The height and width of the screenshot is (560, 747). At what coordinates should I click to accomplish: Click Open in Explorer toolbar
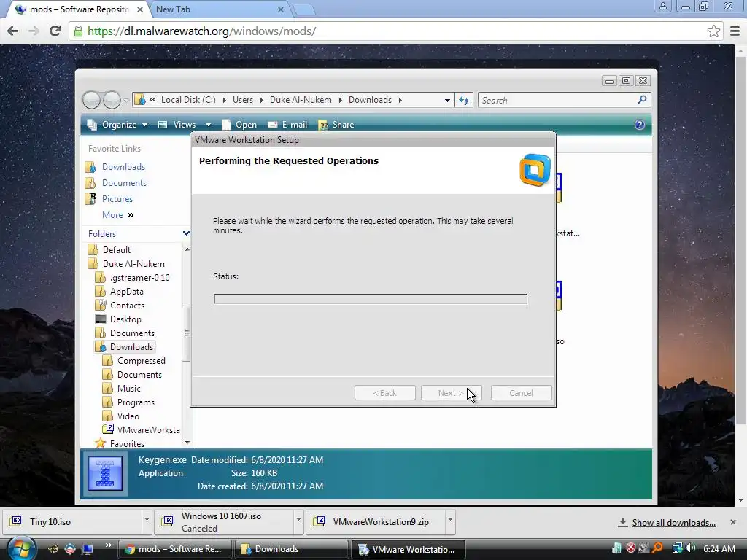pyautogui.click(x=239, y=125)
